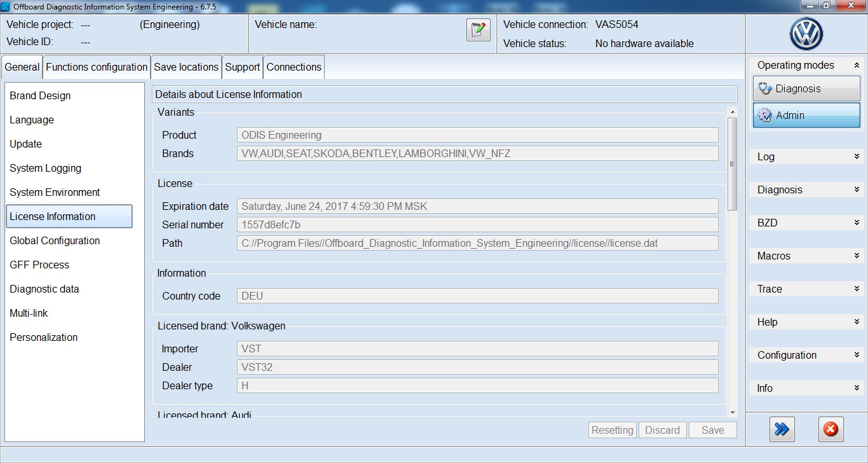Screen dimensions: 868x463
Task: Click the Resetting button
Action: pos(613,430)
